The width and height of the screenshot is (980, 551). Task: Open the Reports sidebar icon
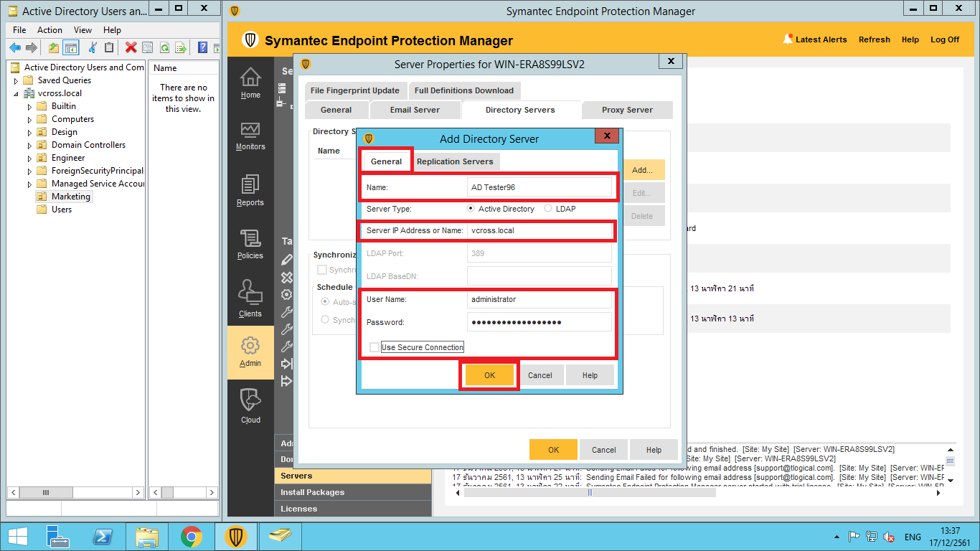pos(250,191)
